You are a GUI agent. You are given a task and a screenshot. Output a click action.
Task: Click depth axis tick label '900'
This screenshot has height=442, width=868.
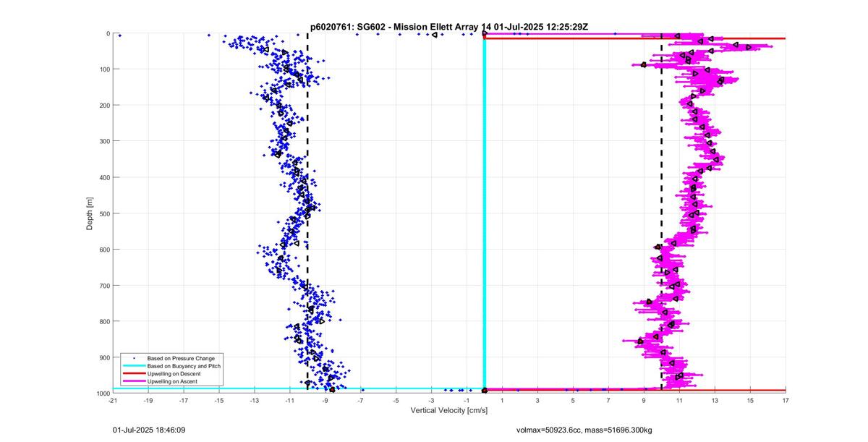pyautogui.click(x=104, y=357)
